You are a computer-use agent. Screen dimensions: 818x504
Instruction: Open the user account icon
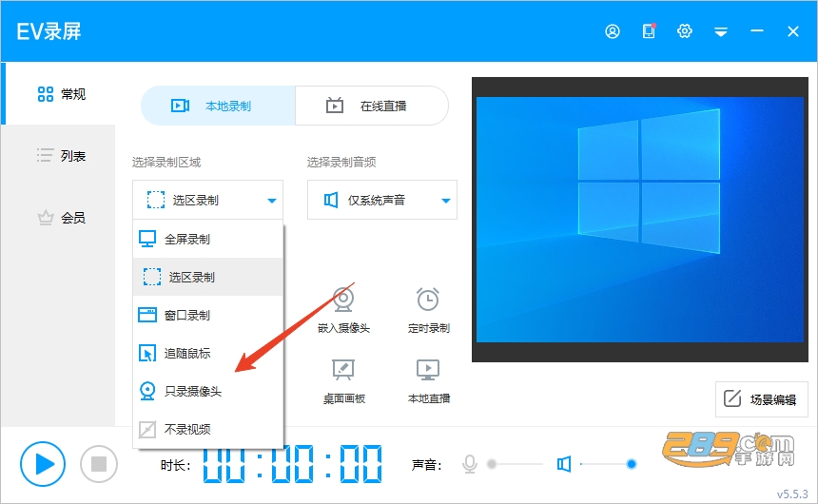tap(613, 31)
